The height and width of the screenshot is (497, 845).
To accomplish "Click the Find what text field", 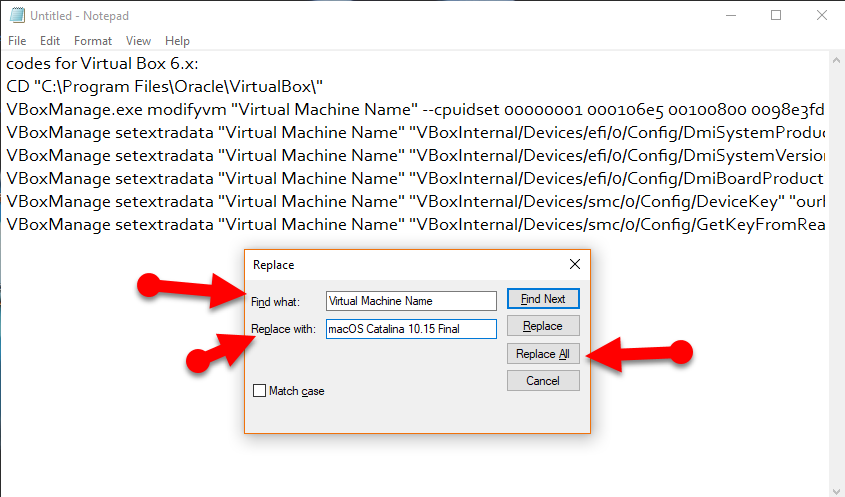I will point(410,301).
